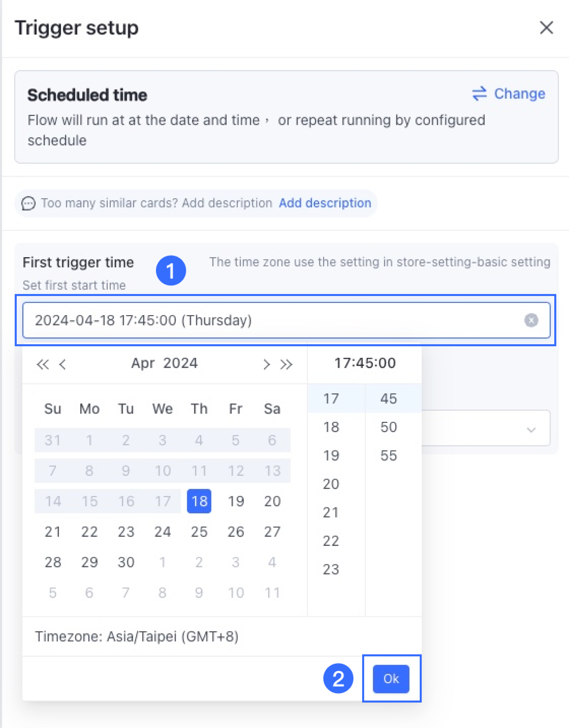Advance to next month with right chevron
The height and width of the screenshot is (728, 569).
266,364
